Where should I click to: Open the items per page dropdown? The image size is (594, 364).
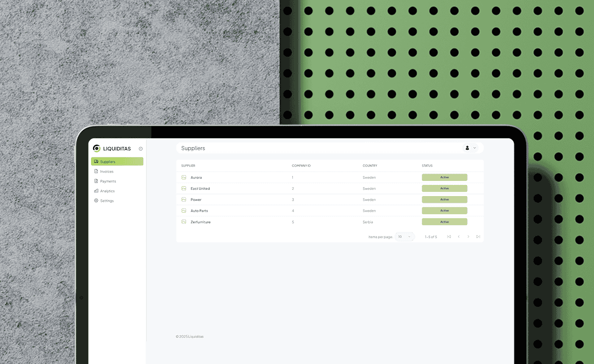405,237
